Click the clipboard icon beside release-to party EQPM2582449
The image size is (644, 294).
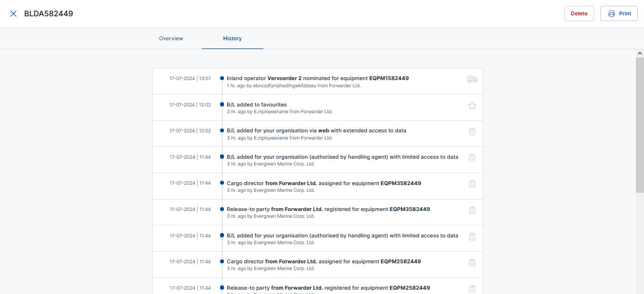click(x=472, y=288)
